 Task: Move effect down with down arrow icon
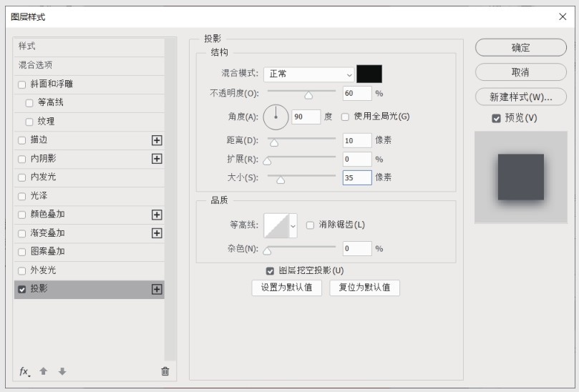coord(62,371)
